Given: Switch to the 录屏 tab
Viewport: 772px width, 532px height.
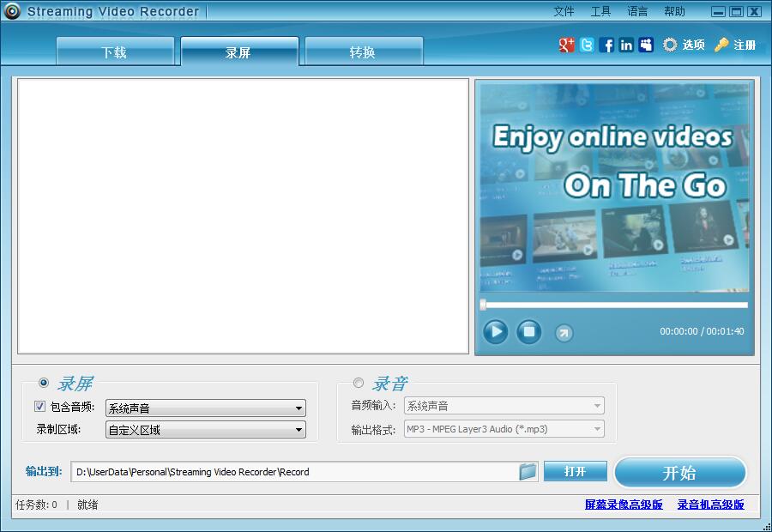Looking at the screenshot, I should click(x=239, y=51).
